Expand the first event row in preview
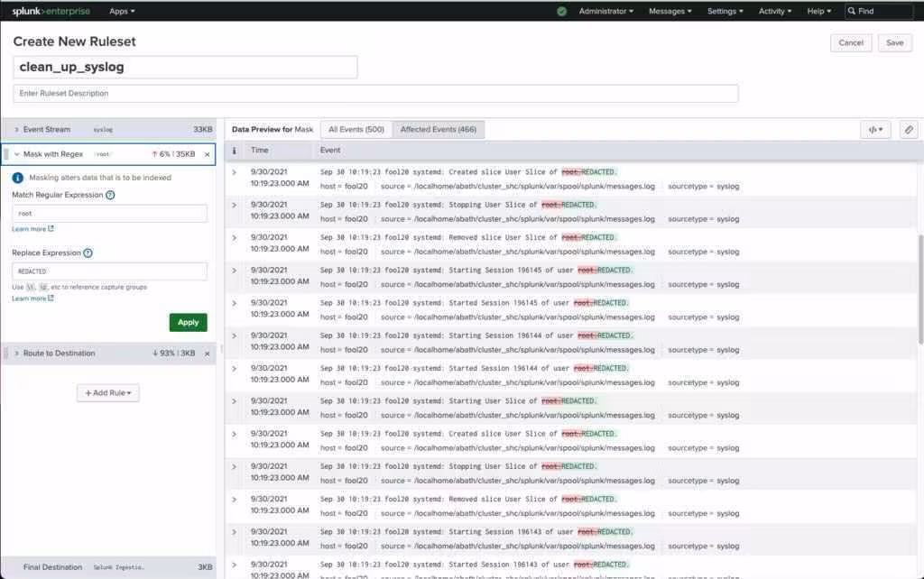This screenshot has width=924, height=579. 235,172
